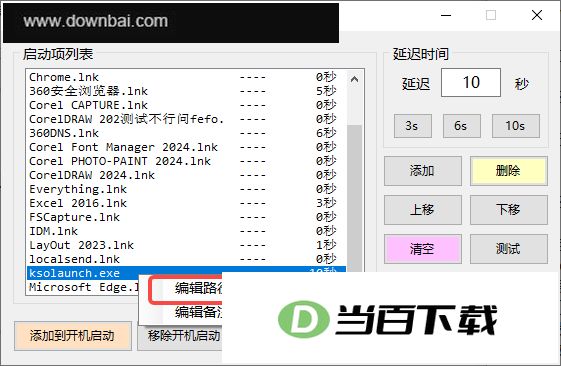The height and width of the screenshot is (366, 561).
Task: Move item up with 上移
Action: (423, 210)
